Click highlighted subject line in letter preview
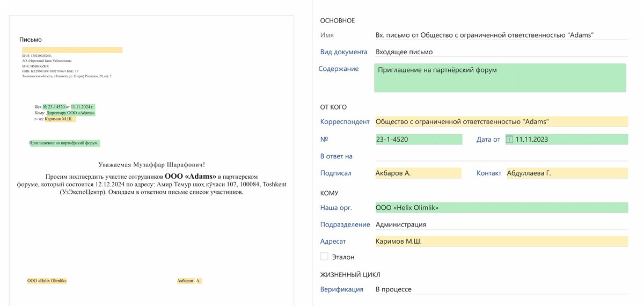644x306 pixels. 64,143
